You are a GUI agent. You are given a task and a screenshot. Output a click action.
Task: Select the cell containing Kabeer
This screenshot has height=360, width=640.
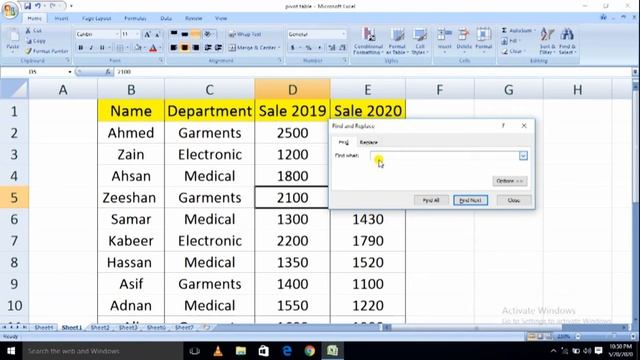[131, 241]
